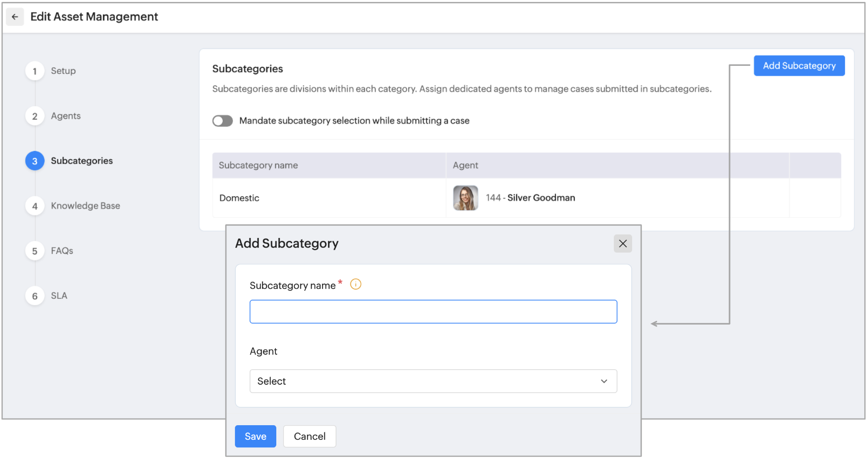The image size is (868, 460).
Task: Click Silver Goodman's avatar photo
Action: 465,198
